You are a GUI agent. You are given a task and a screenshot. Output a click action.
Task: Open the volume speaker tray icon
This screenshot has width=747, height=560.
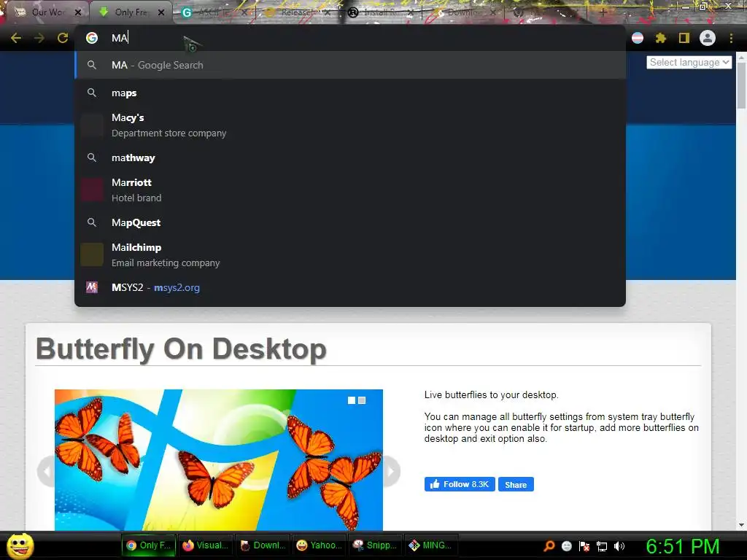pyautogui.click(x=619, y=546)
